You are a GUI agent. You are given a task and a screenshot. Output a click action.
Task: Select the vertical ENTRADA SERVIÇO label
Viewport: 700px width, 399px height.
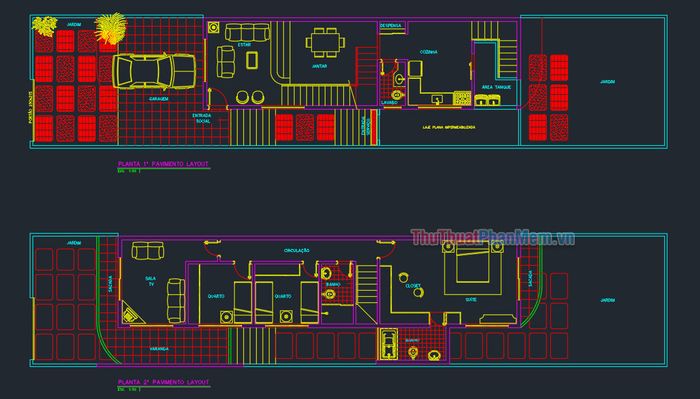pyautogui.click(x=366, y=125)
